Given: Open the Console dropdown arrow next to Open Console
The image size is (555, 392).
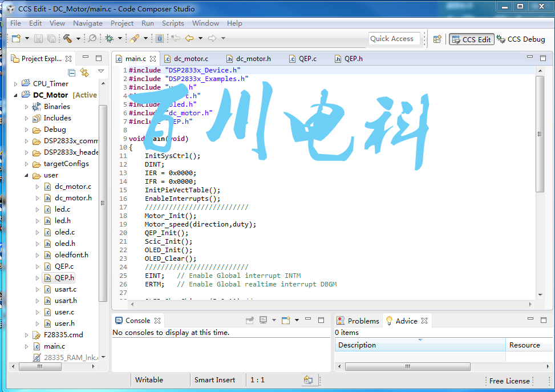Looking at the screenshot, I should (x=297, y=320).
